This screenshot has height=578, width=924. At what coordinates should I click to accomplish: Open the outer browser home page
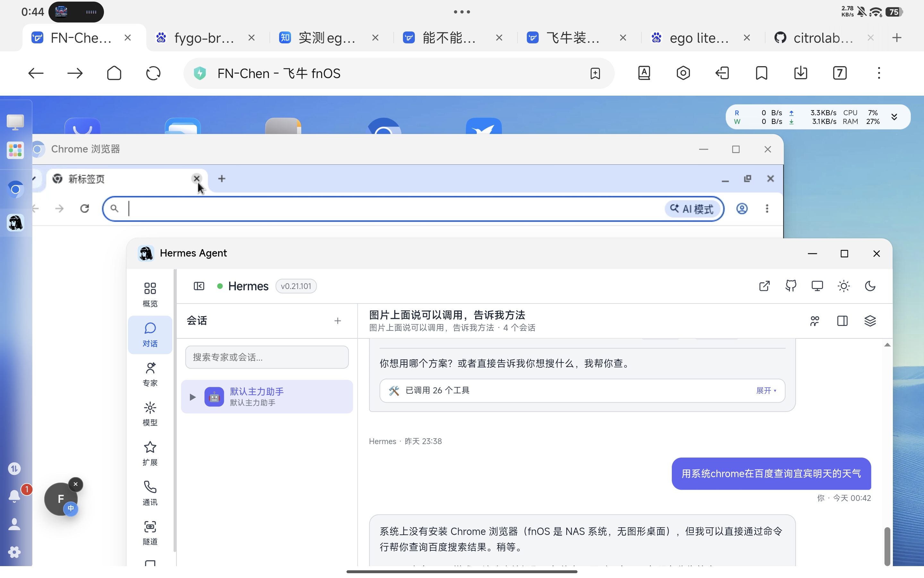tap(114, 73)
